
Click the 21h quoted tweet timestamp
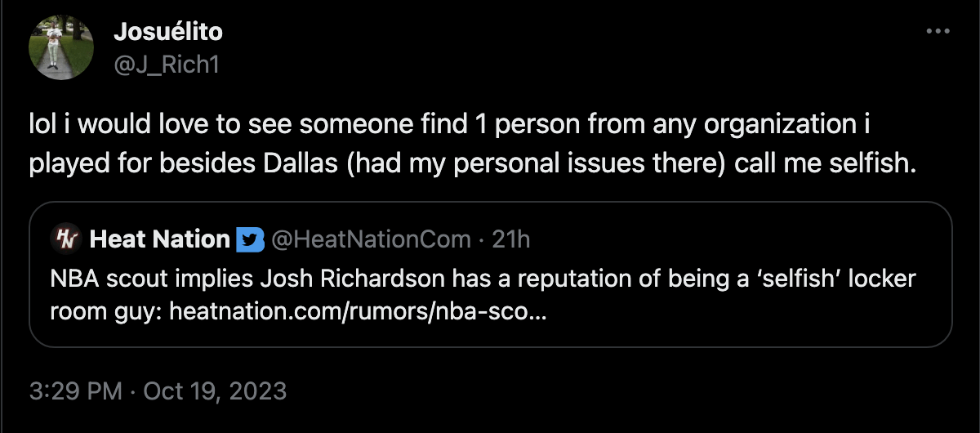click(x=512, y=239)
